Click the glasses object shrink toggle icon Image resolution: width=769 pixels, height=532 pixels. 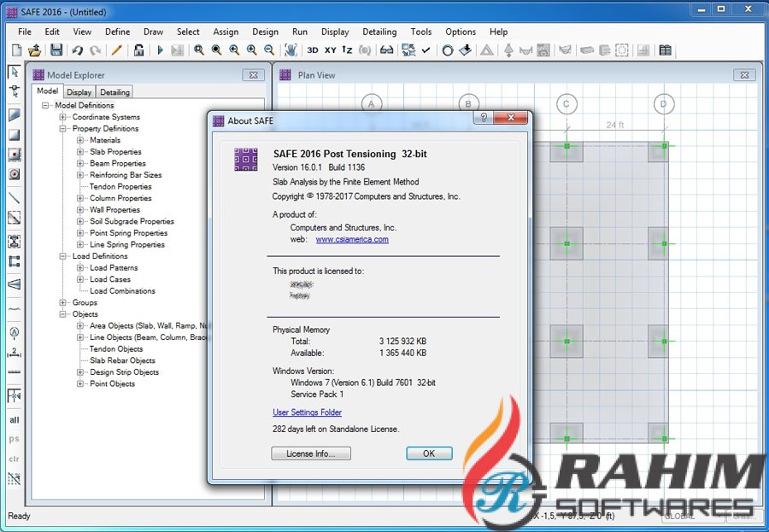[x=386, y=50]
